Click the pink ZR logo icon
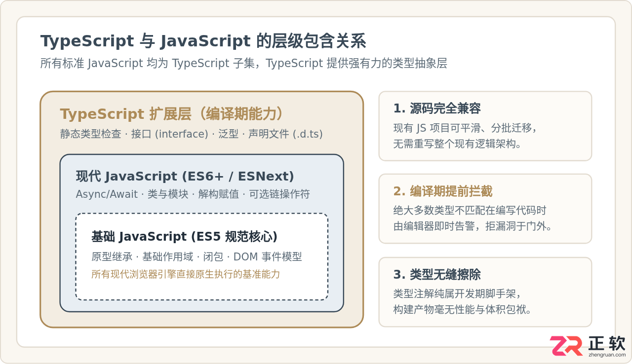Image resolution: width=632 pixels, height=364 pixels. point(566,346)
